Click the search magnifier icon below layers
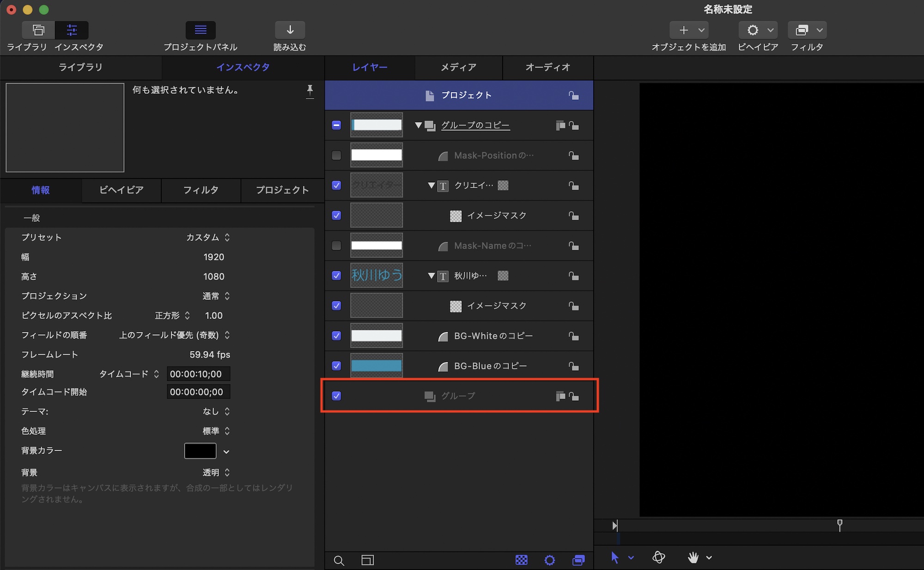The image size is (924, 570). pos(339,560)
